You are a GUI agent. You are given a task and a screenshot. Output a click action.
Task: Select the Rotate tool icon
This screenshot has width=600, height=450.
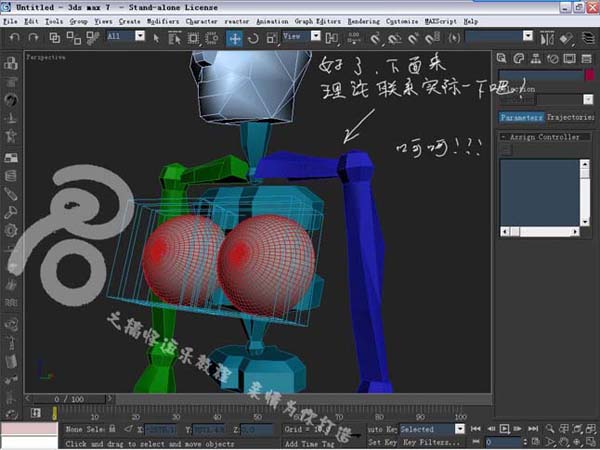[254, 38]
